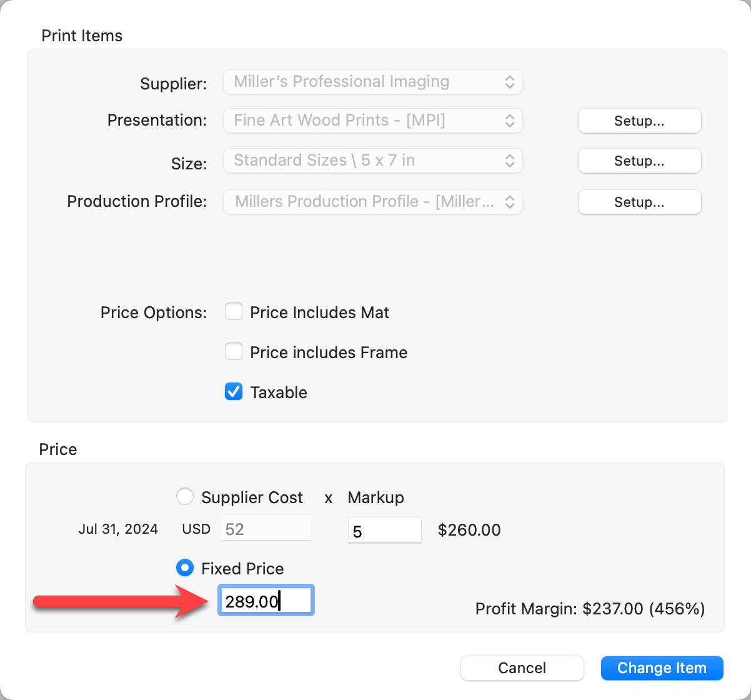Open the Size dropdown showing 5 x 7 in

point(372,161)
